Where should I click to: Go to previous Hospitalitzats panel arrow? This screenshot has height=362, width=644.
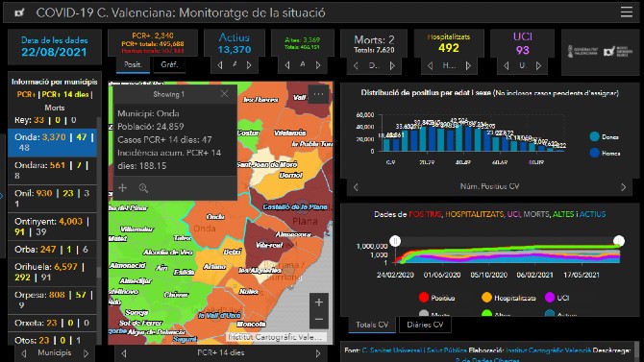[430, 65]
